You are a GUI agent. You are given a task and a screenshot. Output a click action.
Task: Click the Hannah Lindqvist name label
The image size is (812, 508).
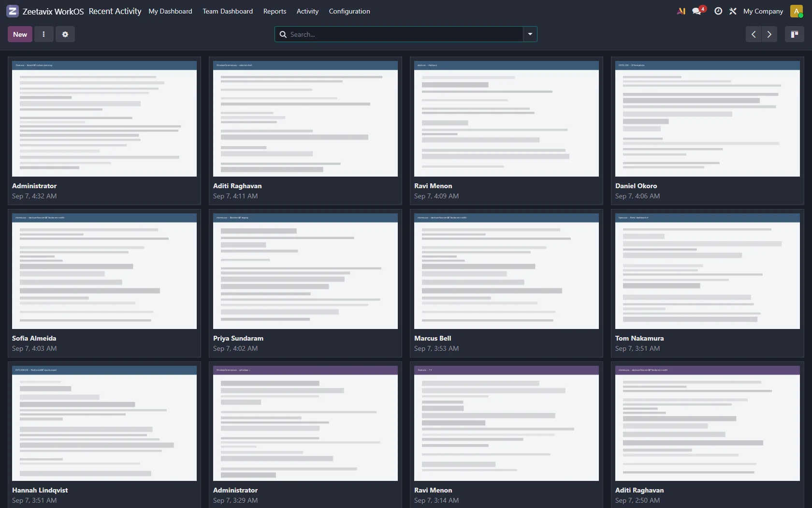[40, 490]
